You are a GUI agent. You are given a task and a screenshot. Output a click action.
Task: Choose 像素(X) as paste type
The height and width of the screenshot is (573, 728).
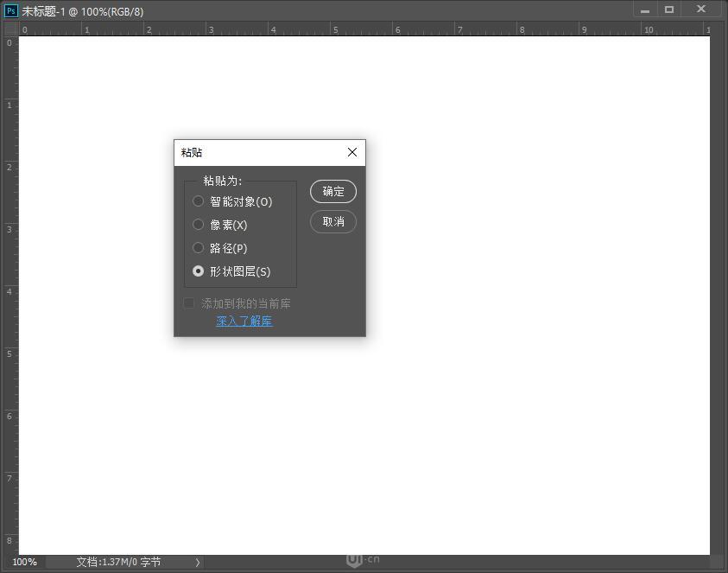198,224
